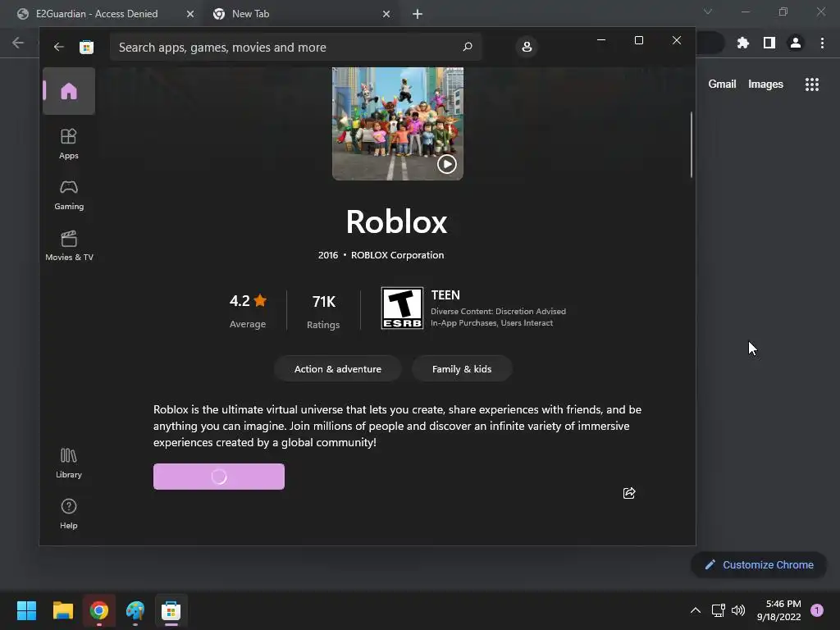This screenshot has height=630, width=840.
Task: Click the Roblox game artwork thumbnail
Action: tap(398, 124)
